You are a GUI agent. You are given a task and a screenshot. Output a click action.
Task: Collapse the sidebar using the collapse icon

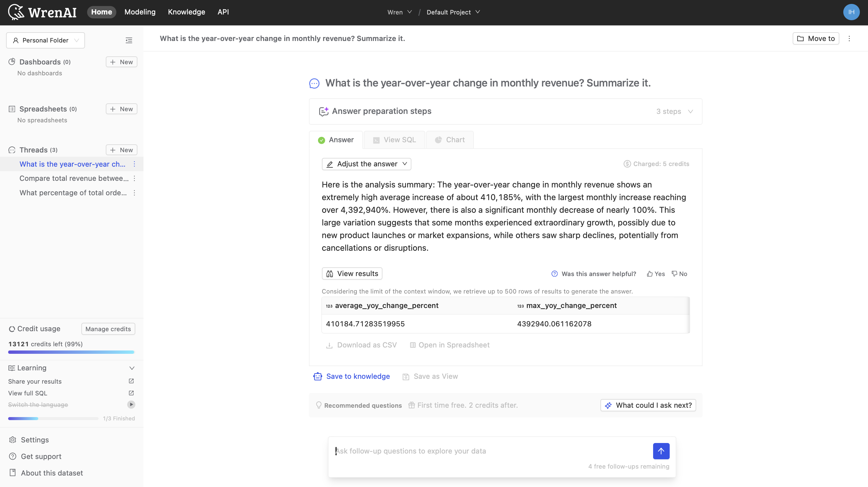point(129,40)
